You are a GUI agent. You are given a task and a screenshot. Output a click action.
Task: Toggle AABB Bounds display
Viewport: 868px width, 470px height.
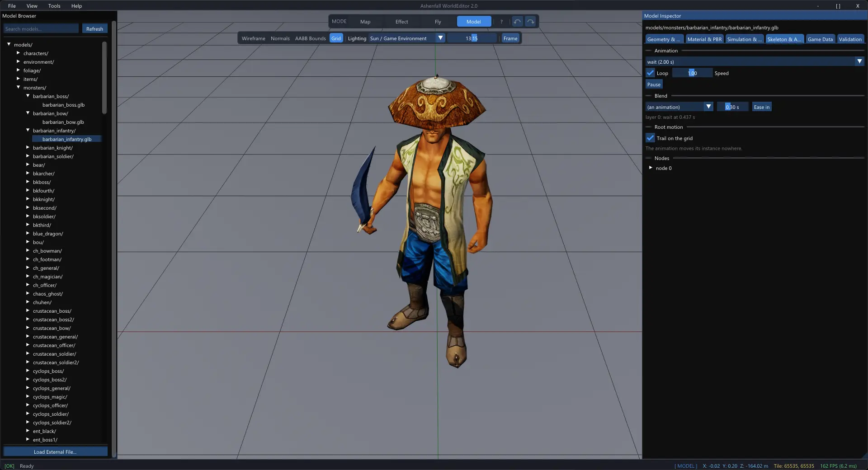(x=310, y=38)
